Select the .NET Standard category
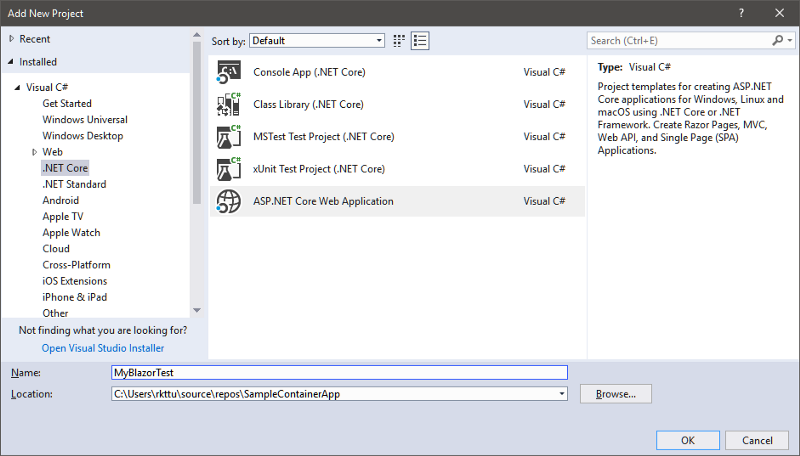This screenshot has width=800, height=456. [x=74, y=184]
